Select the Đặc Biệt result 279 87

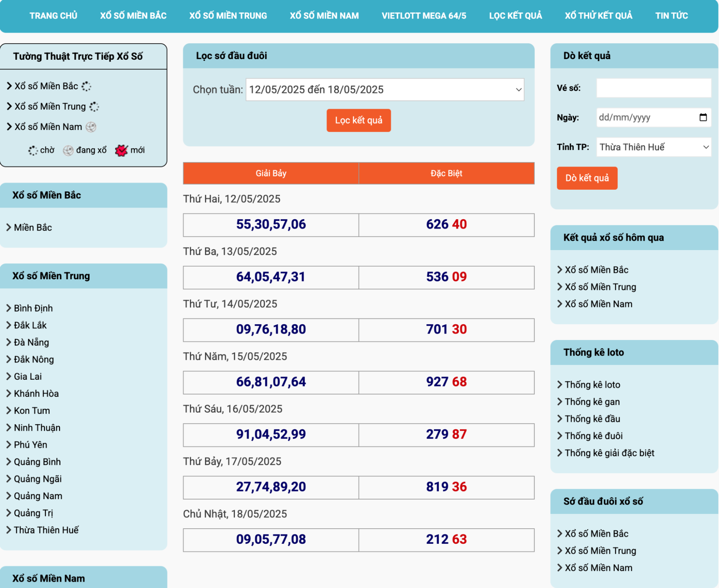pos(446,435)
